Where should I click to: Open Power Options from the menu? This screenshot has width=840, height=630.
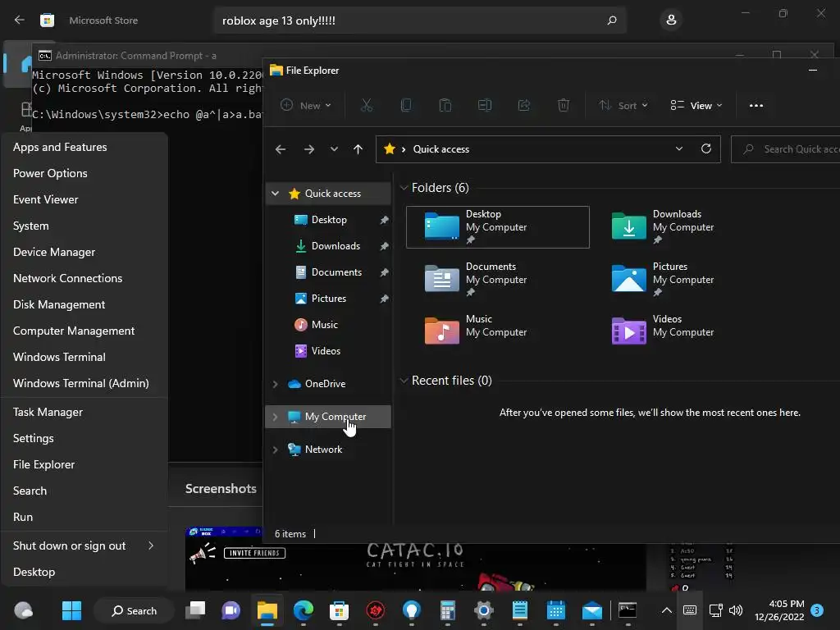pos(84,174)
